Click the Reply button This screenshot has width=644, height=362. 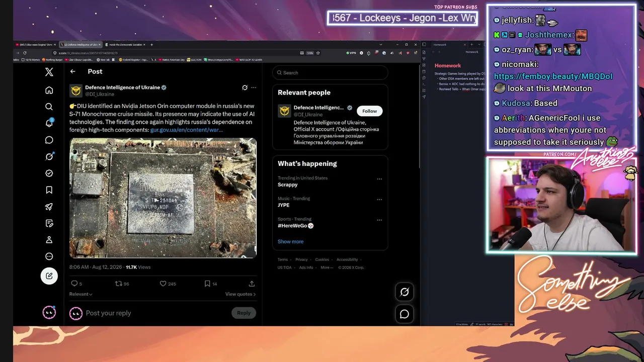pos(244,313)
